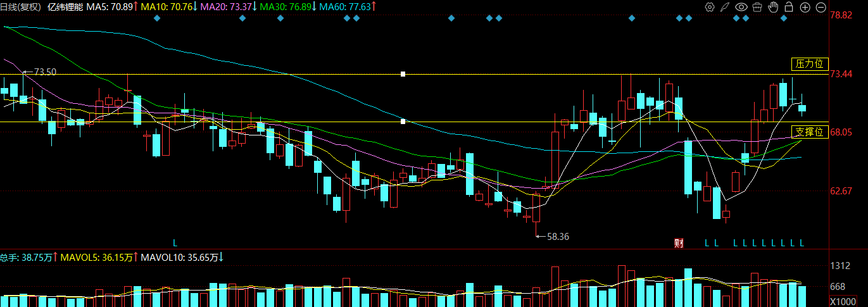Click the 日线(复权) period label
Image resolution: width=868 pixels, height=307 pixels.
(x=21, y=7)
